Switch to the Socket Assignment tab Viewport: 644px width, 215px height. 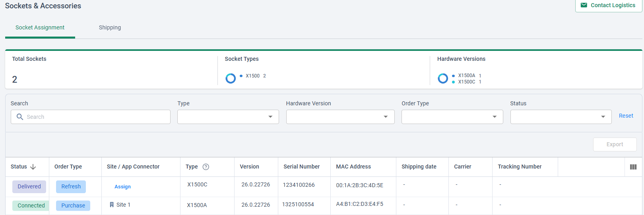[x=40, y=27]
